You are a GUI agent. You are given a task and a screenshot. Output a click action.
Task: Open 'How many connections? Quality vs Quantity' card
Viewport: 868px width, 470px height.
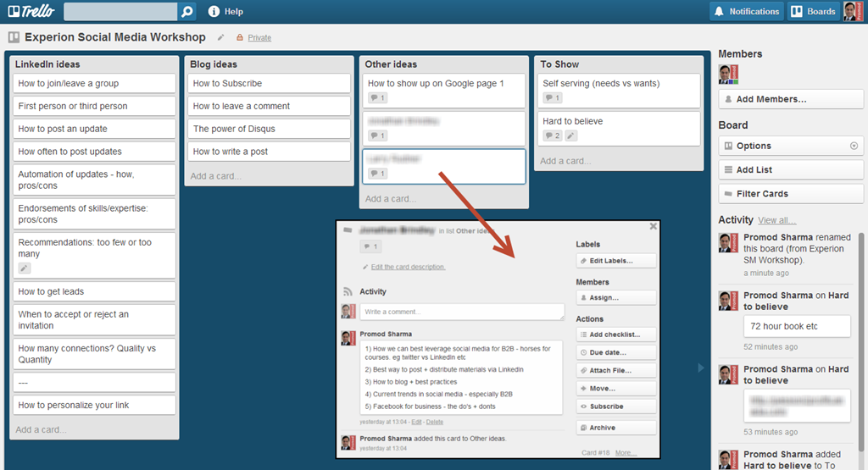(94, 354)
